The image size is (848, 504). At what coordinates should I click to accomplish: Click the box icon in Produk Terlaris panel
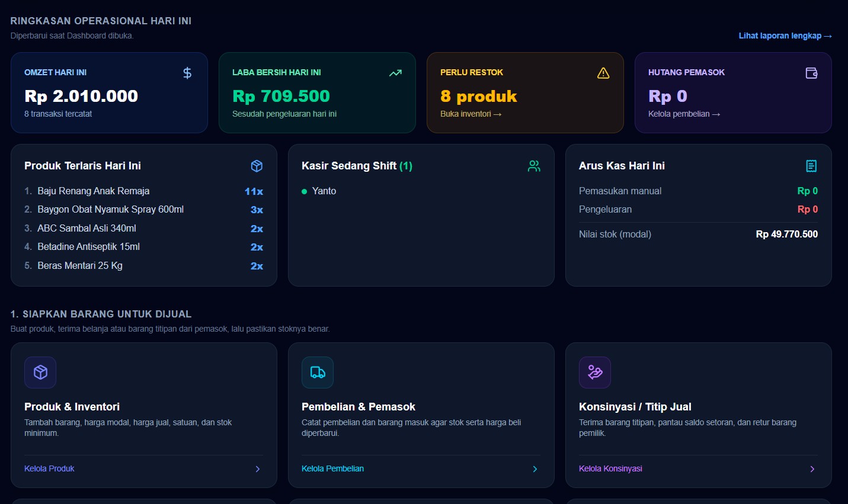pyautogui.click(x=257, y=166)
